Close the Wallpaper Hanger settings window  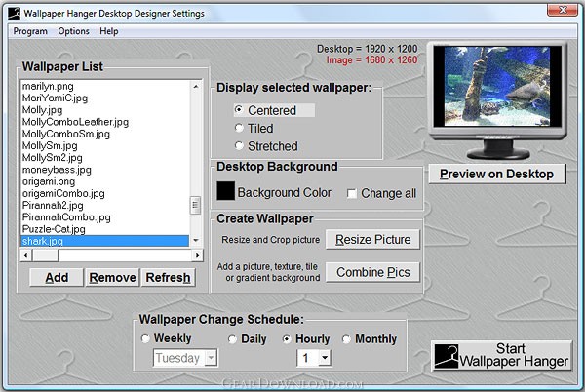563,10
